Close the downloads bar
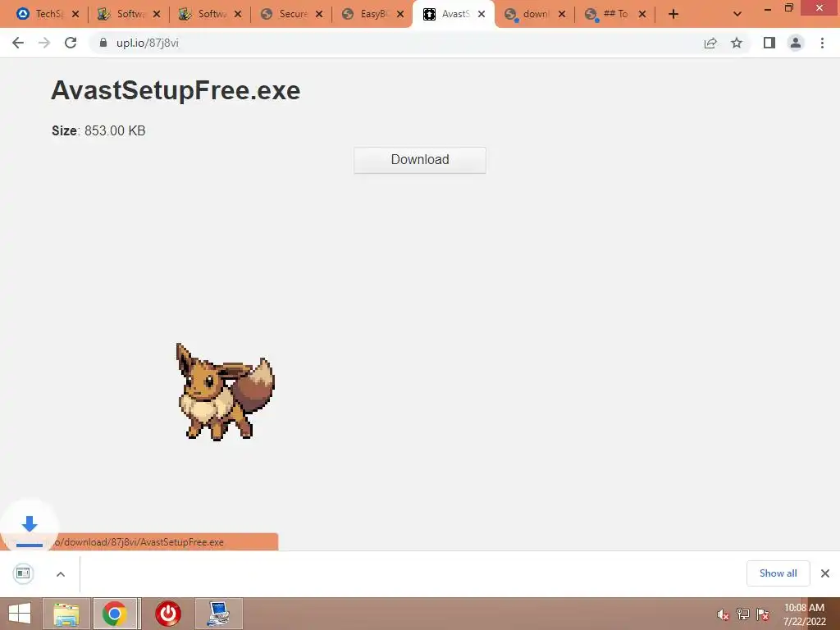Viewport: 840px width, 630px height. pos(825,573)
